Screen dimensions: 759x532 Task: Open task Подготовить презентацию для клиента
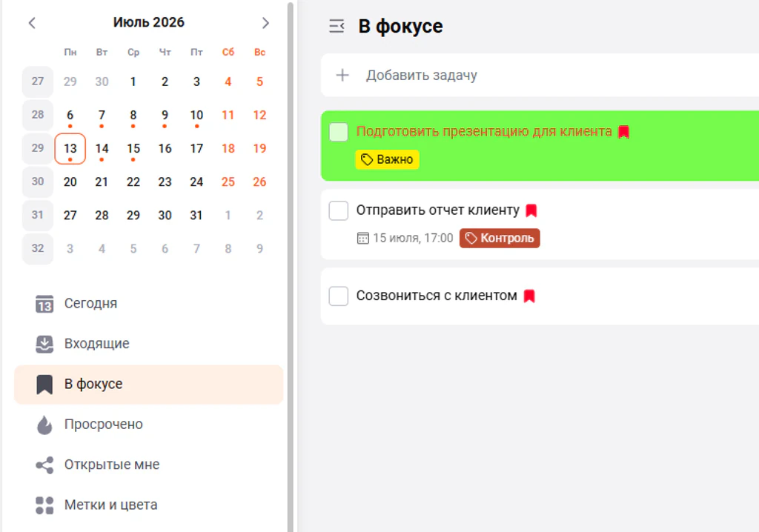click(484, 132)
